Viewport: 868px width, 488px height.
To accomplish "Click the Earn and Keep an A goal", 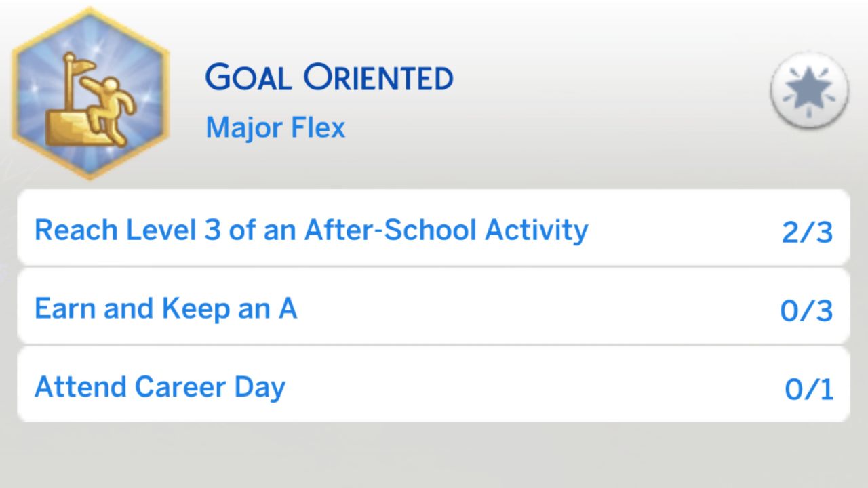I will [x=434, y=306].
